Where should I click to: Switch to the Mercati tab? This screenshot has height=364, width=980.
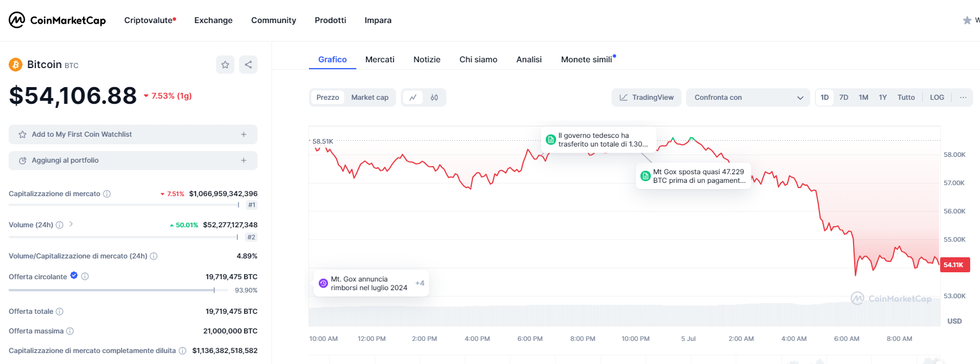(379, 59)
